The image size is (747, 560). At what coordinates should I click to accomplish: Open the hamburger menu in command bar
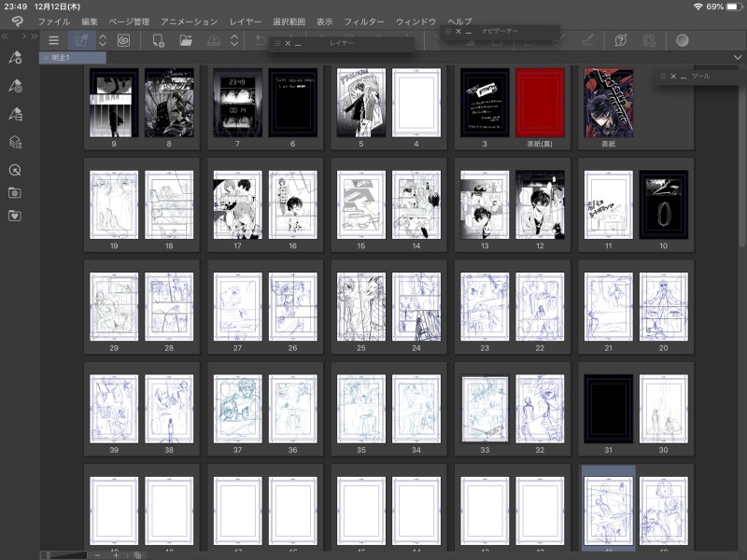54,40
